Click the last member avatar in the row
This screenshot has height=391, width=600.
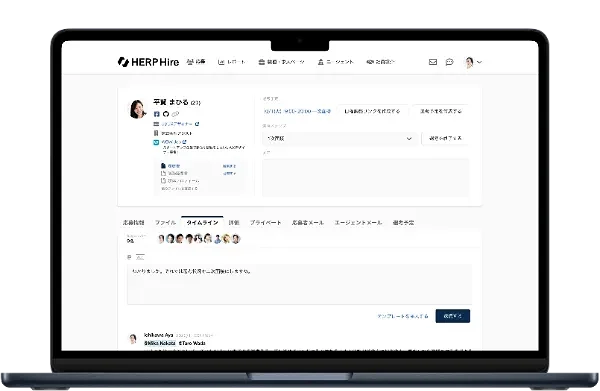[x=236, y=239]
